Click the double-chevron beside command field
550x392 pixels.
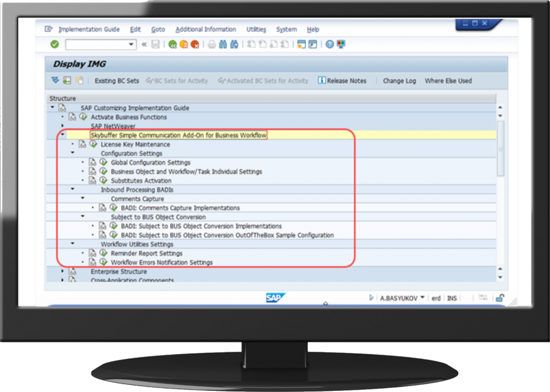(x=144, y=45)
